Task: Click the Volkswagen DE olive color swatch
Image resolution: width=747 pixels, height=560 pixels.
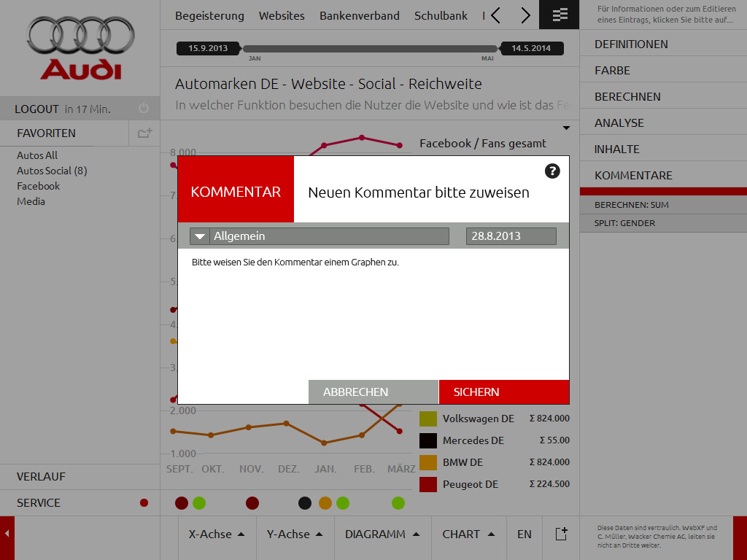Action: click(x=427, y=419)
